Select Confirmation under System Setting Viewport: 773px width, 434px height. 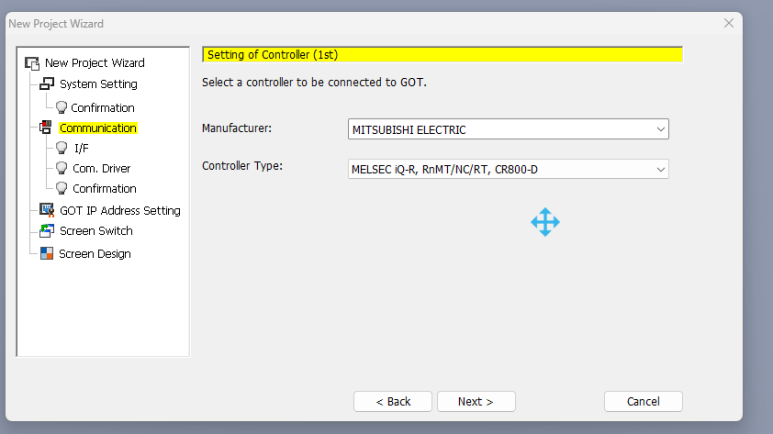(103, 108)
